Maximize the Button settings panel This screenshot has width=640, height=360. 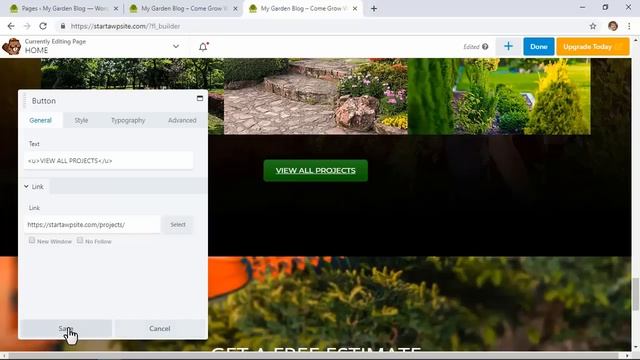[200, 98]
